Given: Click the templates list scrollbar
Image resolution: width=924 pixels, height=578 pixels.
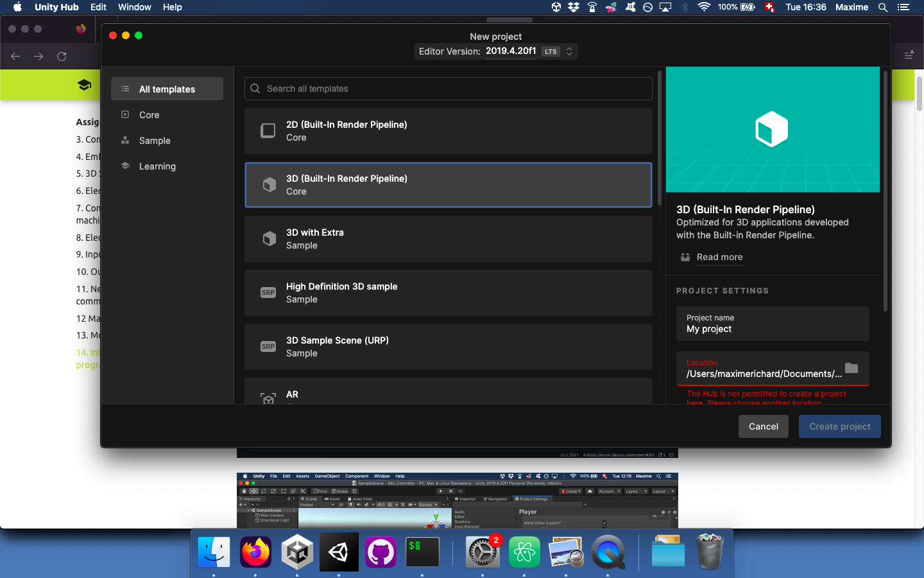Looking at the screenshot, I should click(x=659, y=138).
